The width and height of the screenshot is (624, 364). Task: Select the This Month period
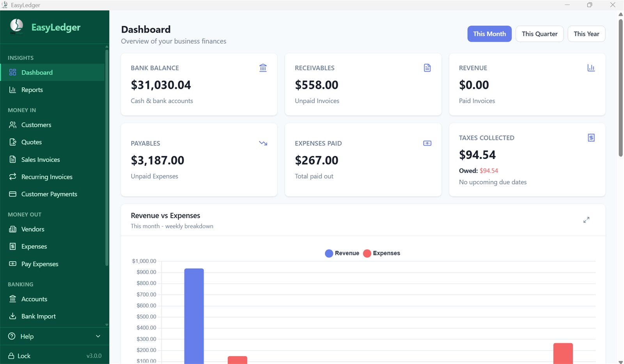489,34
